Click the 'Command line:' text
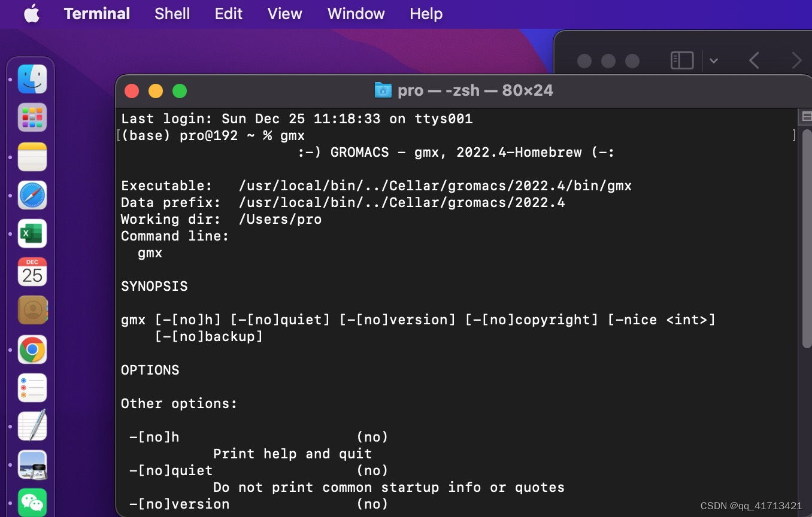This screenshot has height=517, width=812. 175,236
